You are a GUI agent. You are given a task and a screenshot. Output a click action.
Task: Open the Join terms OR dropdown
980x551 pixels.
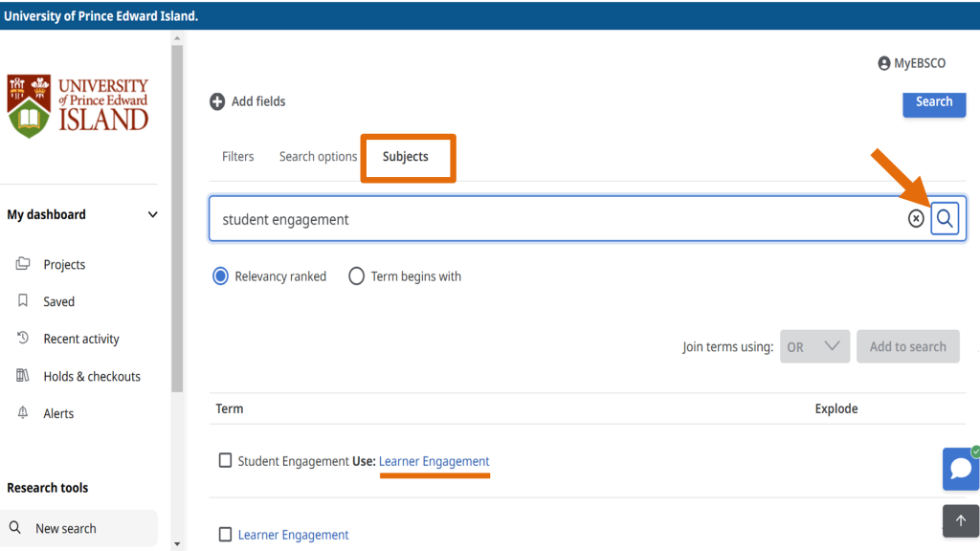[x=814, y=346]
